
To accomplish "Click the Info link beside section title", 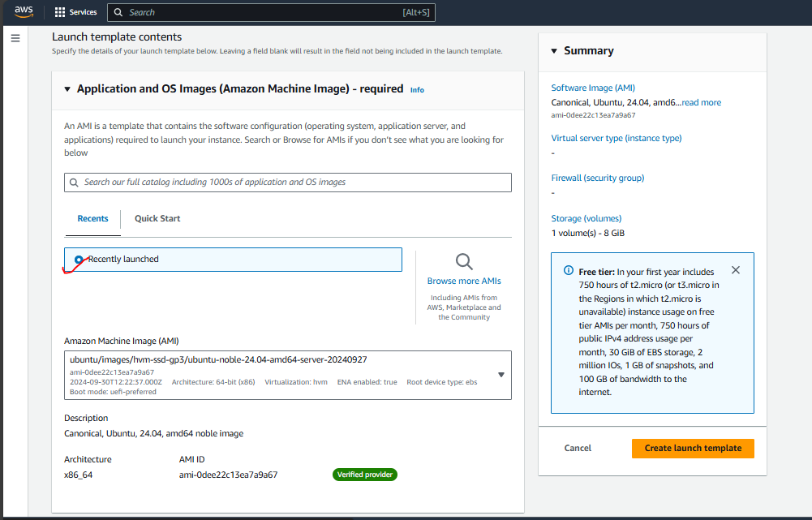I will [417, 90].
